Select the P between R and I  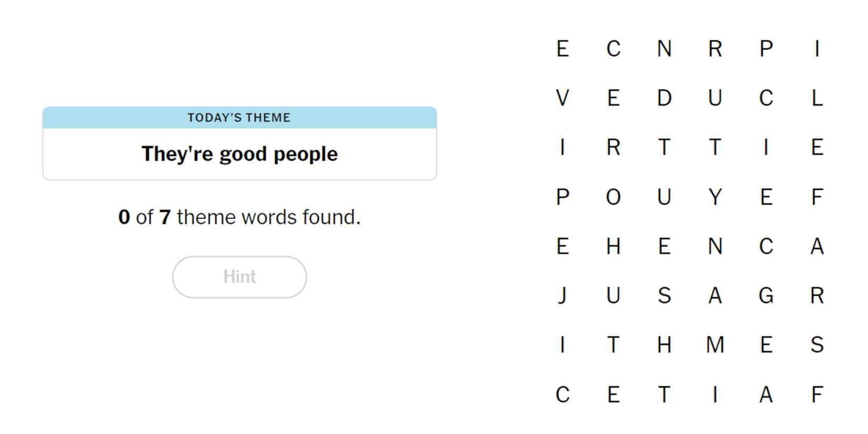pos(766,49)
